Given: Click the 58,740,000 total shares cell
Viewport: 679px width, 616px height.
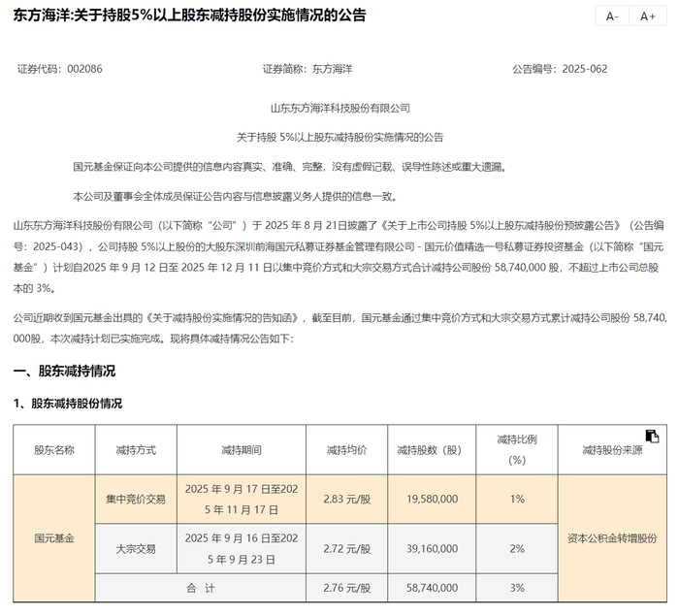Looking at the screenshot, I should pos(432,588).
